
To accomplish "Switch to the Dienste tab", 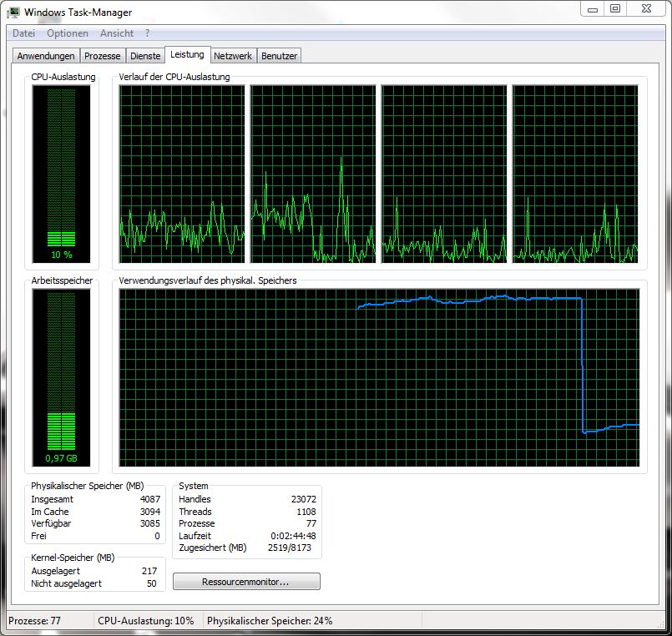I will click(145, 56).
